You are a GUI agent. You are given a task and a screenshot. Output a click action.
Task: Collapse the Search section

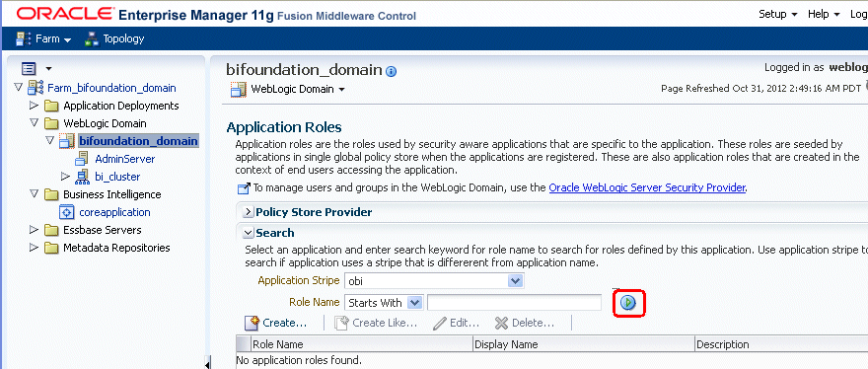click(x=248, y=233)
